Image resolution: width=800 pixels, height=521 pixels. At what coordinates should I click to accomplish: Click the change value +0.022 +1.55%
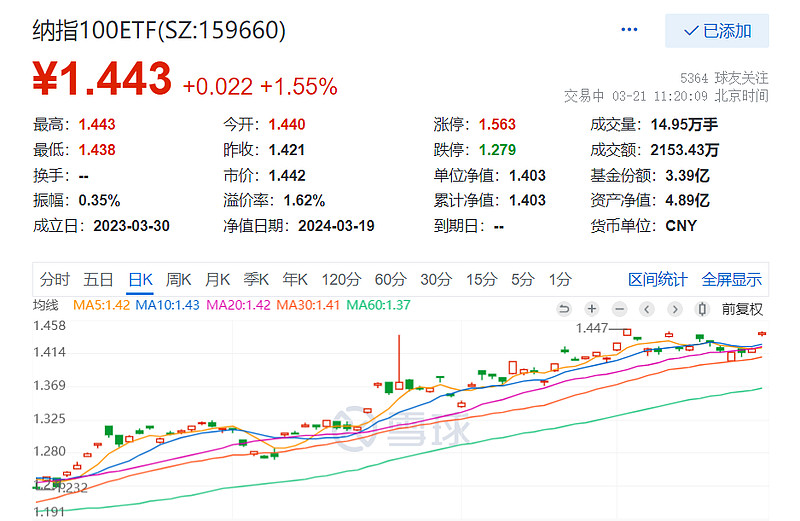[x=260, y=87]
